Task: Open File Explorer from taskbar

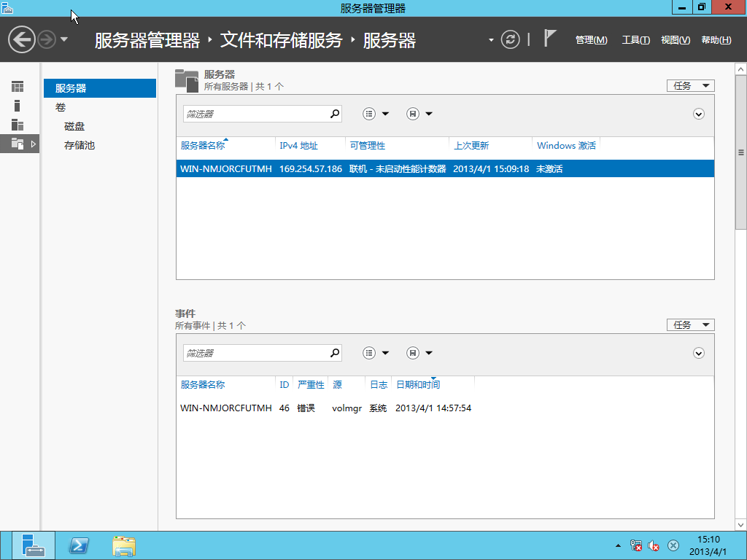Action: point(124,545)
